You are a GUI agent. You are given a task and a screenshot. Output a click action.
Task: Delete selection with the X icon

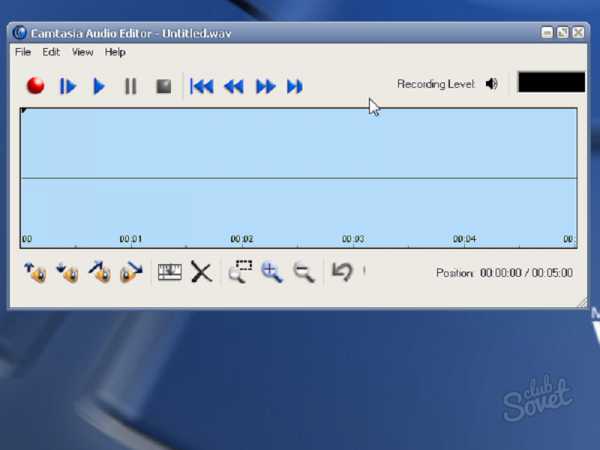point(201,272)
